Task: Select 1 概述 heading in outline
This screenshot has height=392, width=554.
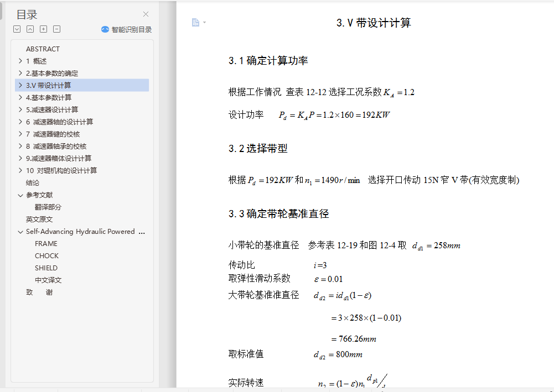Action: click(x=36, y=61)
